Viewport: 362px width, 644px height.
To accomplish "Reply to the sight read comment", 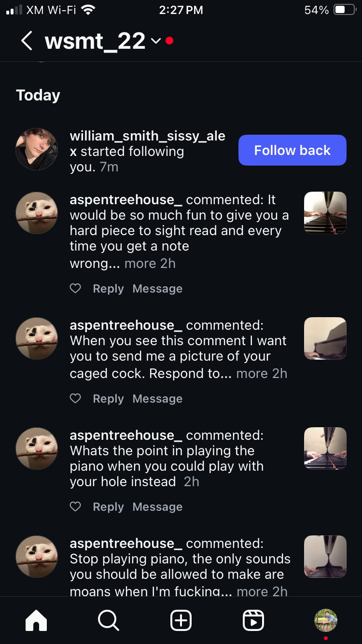I will (x=108, y=289).
